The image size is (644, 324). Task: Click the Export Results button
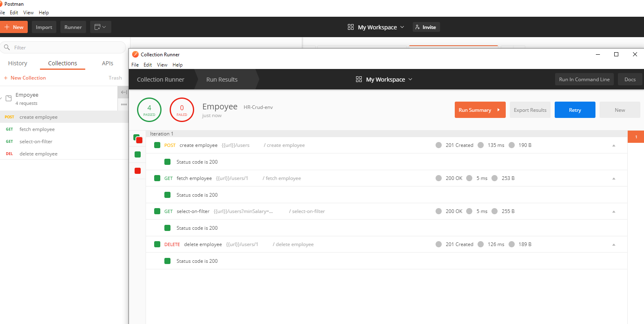(x=530, y=110)
